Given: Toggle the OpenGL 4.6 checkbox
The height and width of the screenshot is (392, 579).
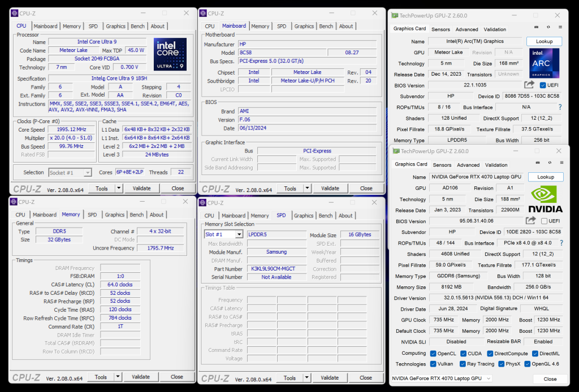Looking at the screenshot, I should coord(528,364).
